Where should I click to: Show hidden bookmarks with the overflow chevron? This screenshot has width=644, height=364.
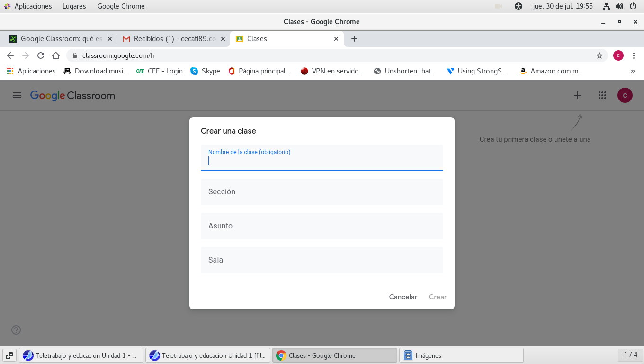[633, 71]
